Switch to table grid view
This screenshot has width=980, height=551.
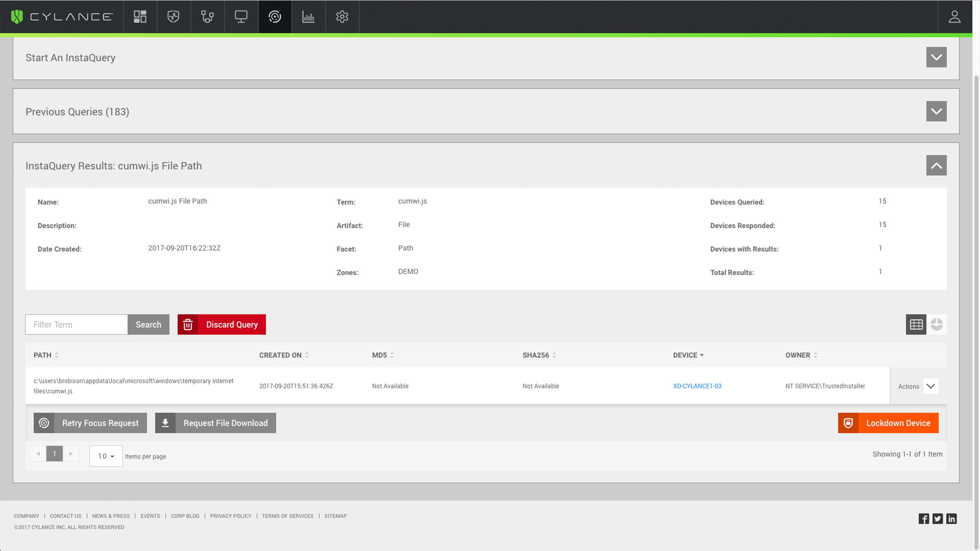pos(916,324)
